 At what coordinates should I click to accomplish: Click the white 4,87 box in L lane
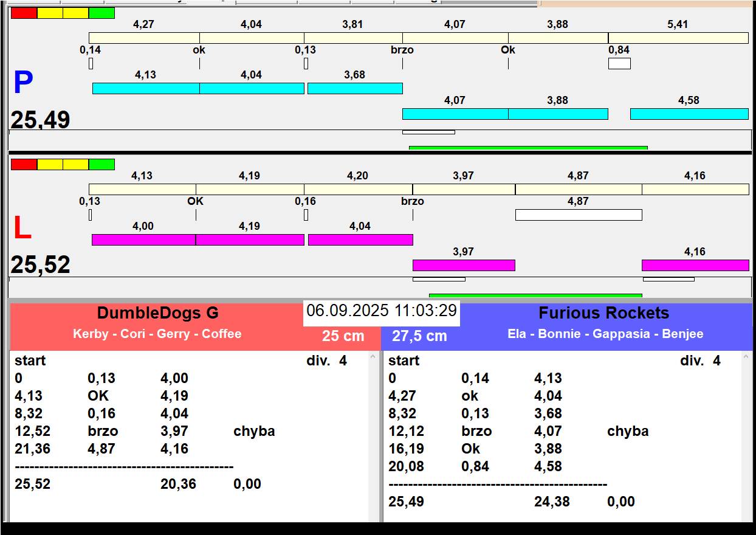click(579, 215)
